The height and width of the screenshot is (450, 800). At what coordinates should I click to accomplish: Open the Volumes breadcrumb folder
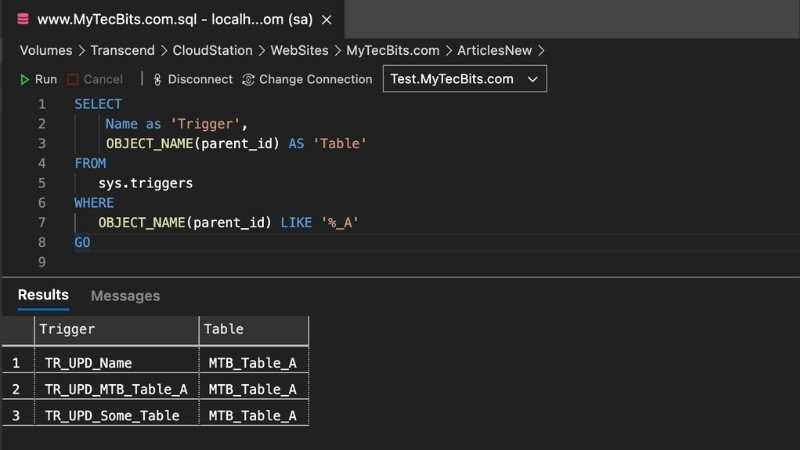(45, 50)
